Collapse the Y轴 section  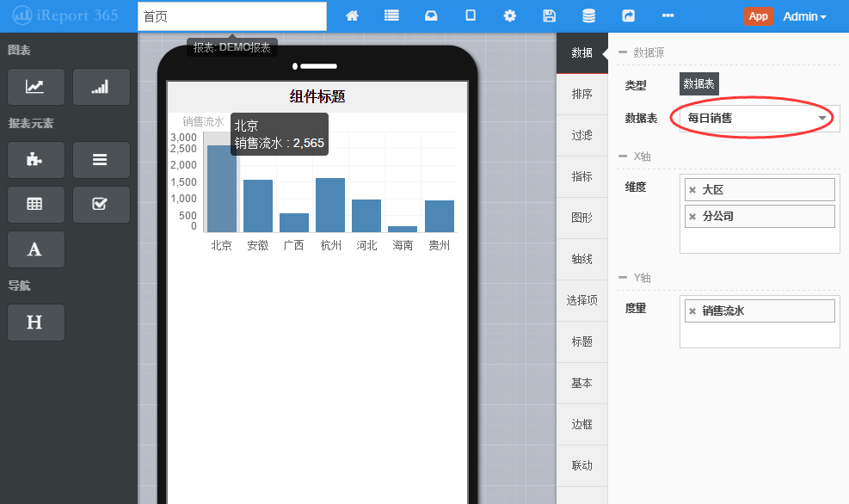tap(623, 277)
